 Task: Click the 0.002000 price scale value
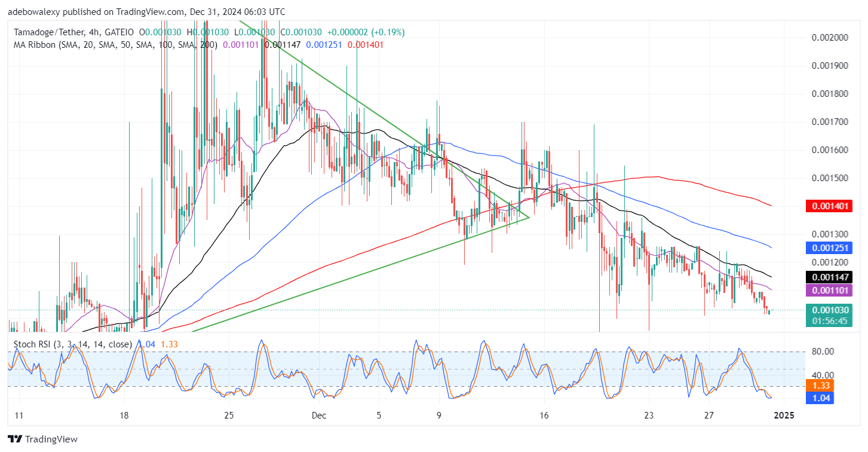tap(829, 37)
